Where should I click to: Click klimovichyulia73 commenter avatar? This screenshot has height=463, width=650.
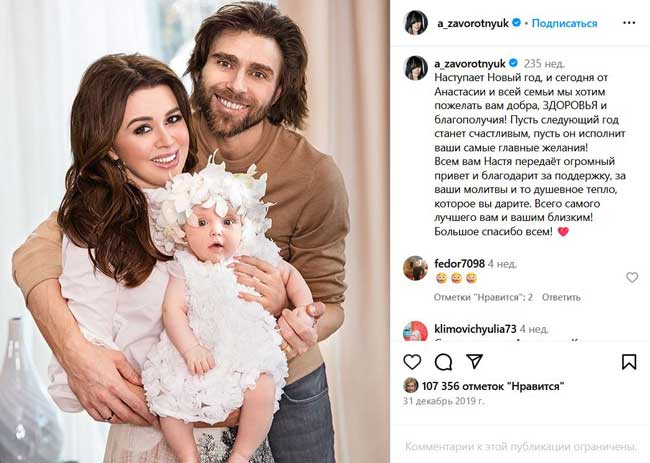click(415, 331)
